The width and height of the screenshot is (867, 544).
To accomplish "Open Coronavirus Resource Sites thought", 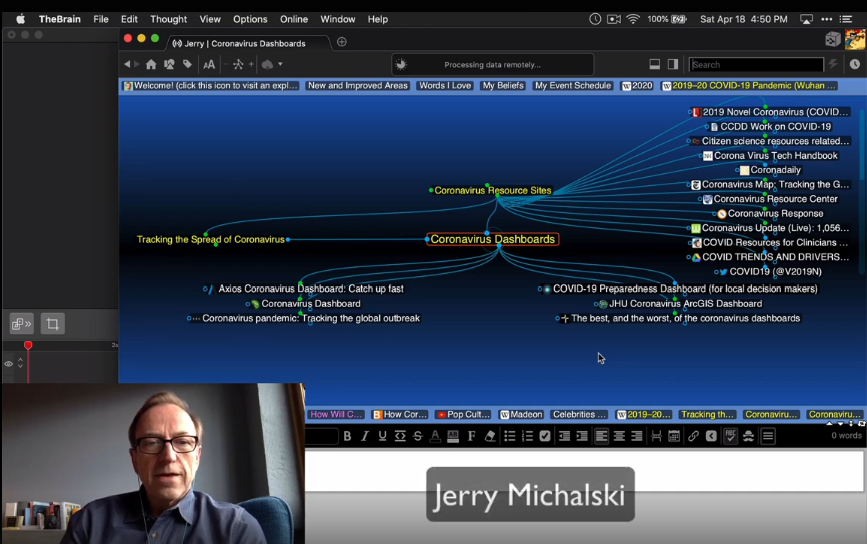I will [x=493, y=190].
